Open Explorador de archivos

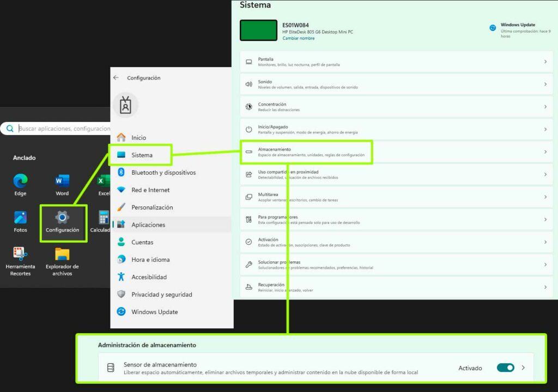point(62,254)
